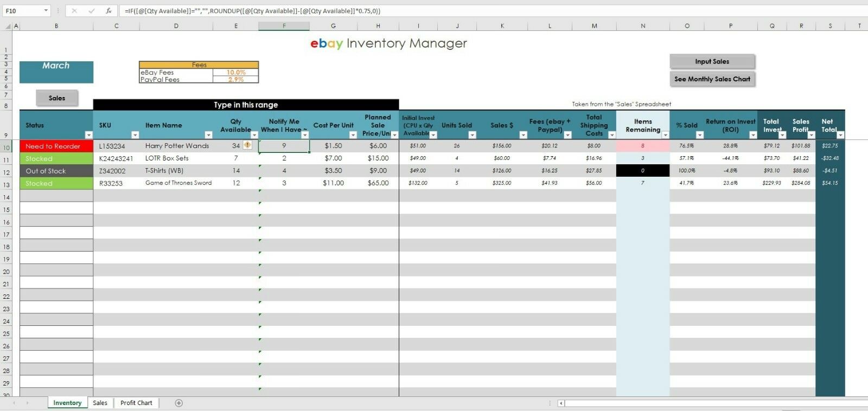Viewport: 868px width, 411px height.
Task: Select column N header
Action: 643,26
